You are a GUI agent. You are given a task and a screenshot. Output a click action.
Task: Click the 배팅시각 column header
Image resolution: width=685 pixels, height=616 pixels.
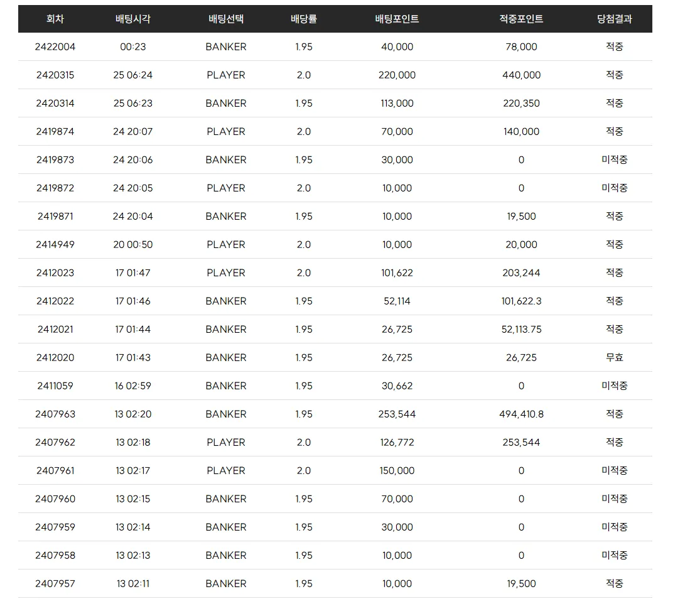(x=133, y=19)
